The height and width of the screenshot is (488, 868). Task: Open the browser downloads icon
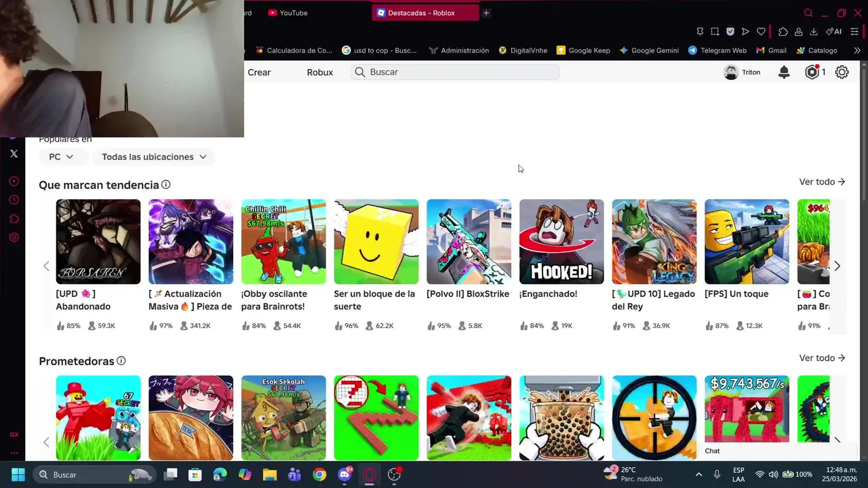coord(814,32)
